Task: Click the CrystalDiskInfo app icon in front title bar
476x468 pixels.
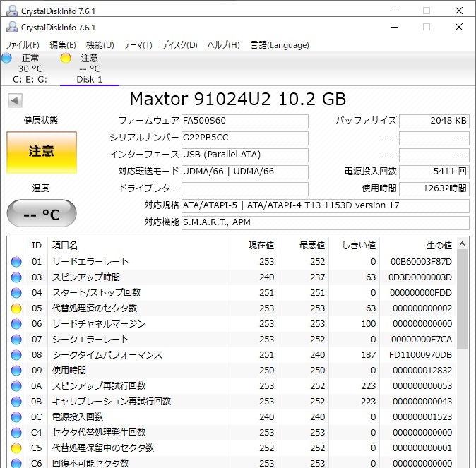Action: tap(12, 28)
